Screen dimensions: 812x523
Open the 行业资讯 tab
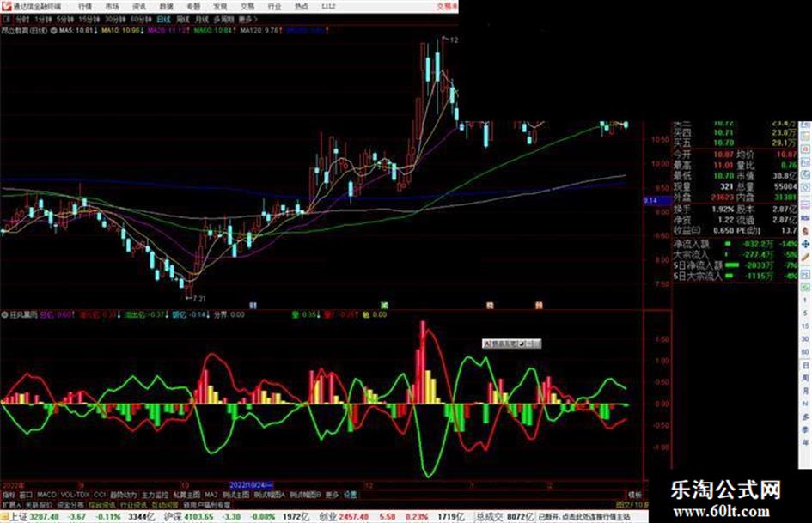coord(134,504)
